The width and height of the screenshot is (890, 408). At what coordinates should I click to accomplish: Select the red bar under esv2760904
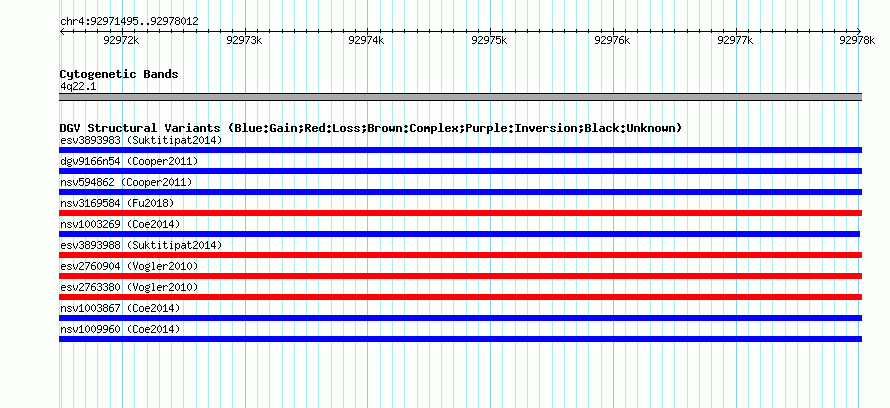pos(460,276)
